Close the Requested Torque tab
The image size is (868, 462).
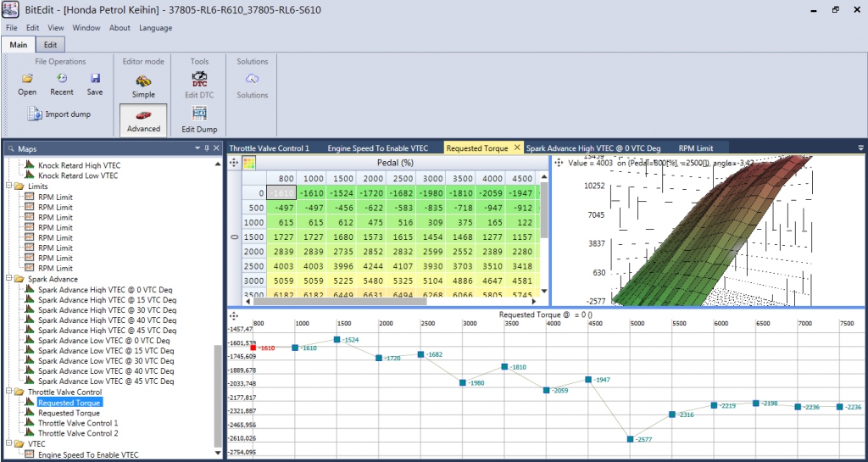[x=517, y=148]
